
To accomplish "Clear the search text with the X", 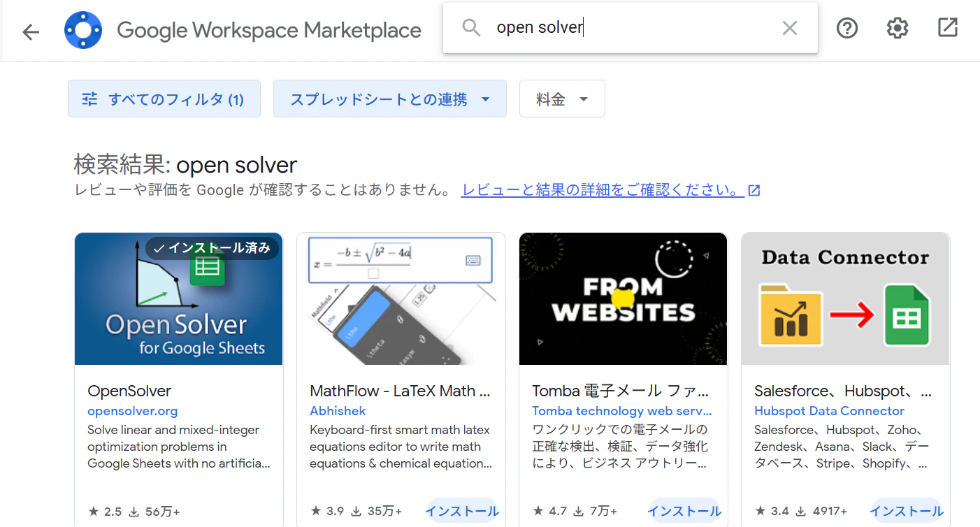I will [789, 28].
